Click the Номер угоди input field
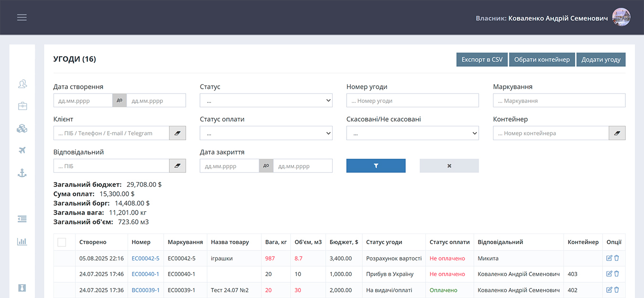 coord(412,101)
